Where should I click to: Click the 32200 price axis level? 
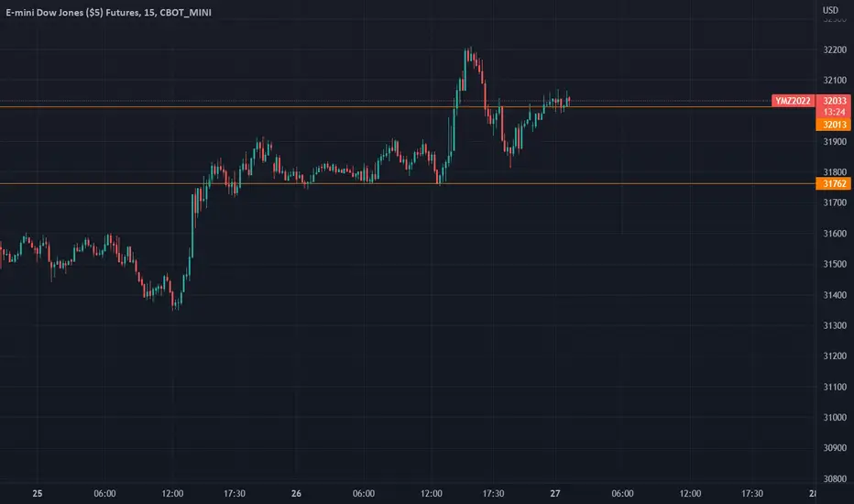click(x=835, y=49)
